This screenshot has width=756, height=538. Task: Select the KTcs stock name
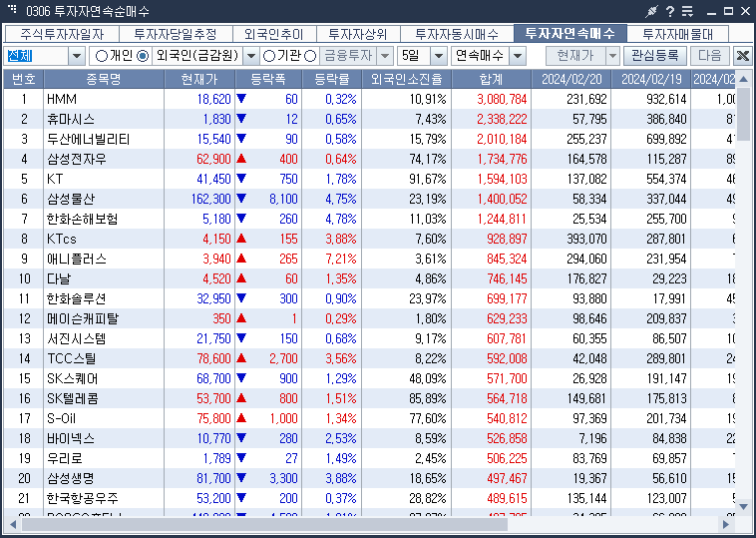pyautogui.click(x=62, y=239)
